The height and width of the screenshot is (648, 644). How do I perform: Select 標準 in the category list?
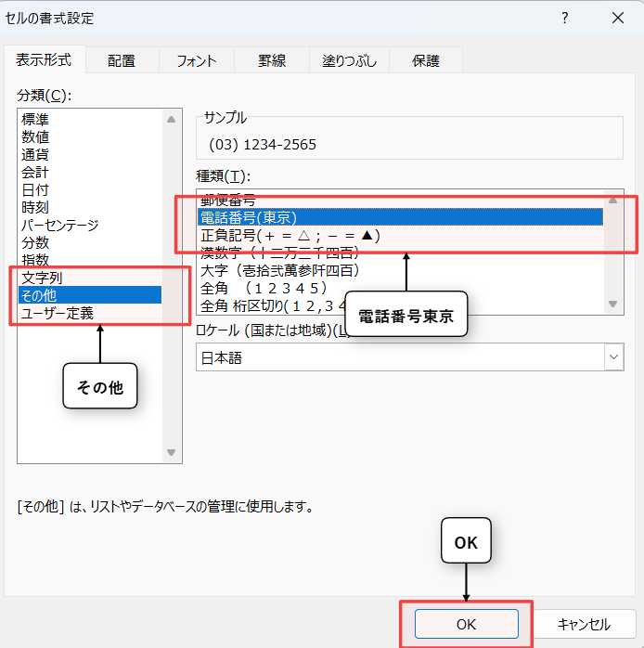pos(35,120)
